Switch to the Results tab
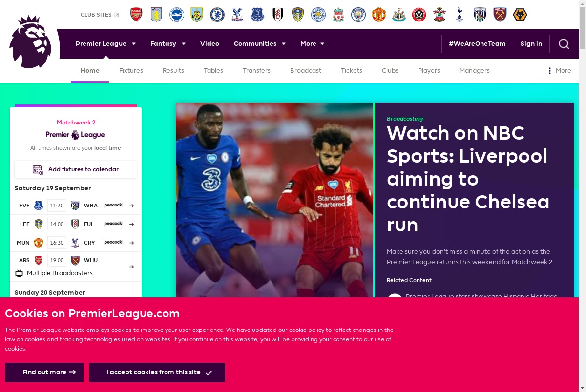586x392 pixels. tap(173, 71)
